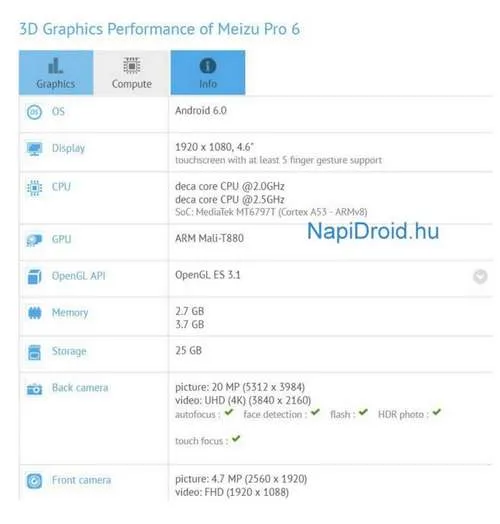Click the autofocus green checkmark
500x524 pixels.
229,412
